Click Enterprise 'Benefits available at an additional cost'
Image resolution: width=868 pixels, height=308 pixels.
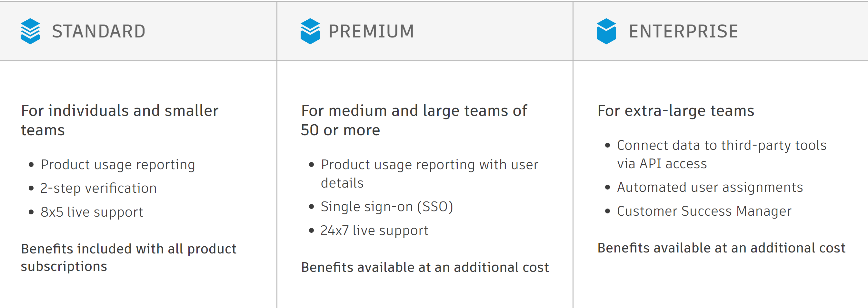coord(722,248)
